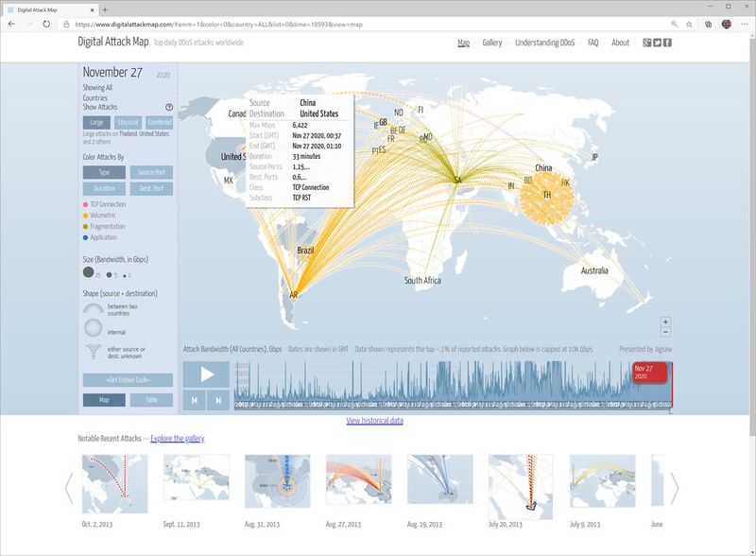Image resolution: width=756 pixels, height=556 pixels.
Task: Play the attack timeline animation
Action: pos(206,374)
